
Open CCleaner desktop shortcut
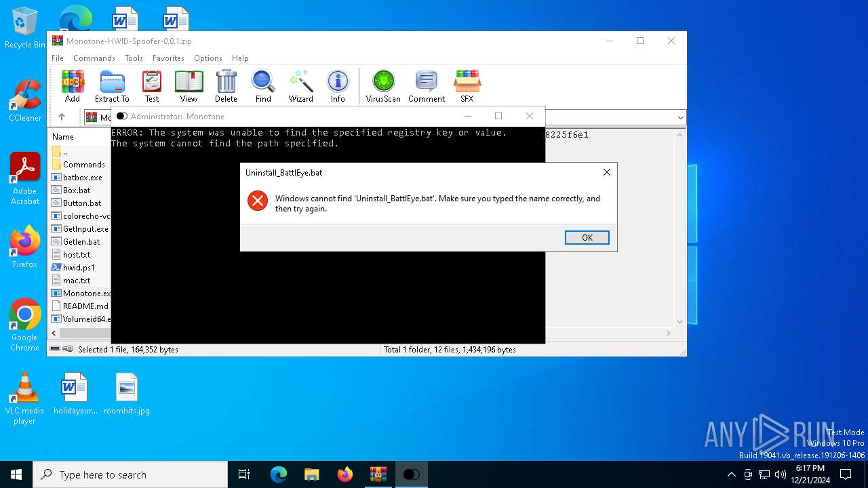25,101
